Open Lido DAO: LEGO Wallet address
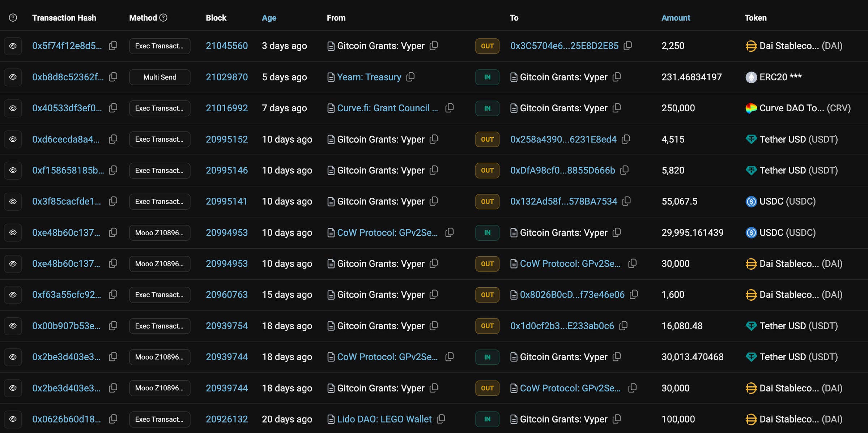The width and height of the screenshot is (868, 433). [384, 419]
